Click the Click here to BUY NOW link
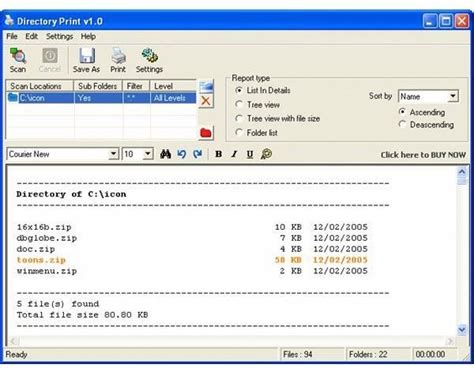The image size is (474, 368). pyautogui.click(x=423, y=155)
